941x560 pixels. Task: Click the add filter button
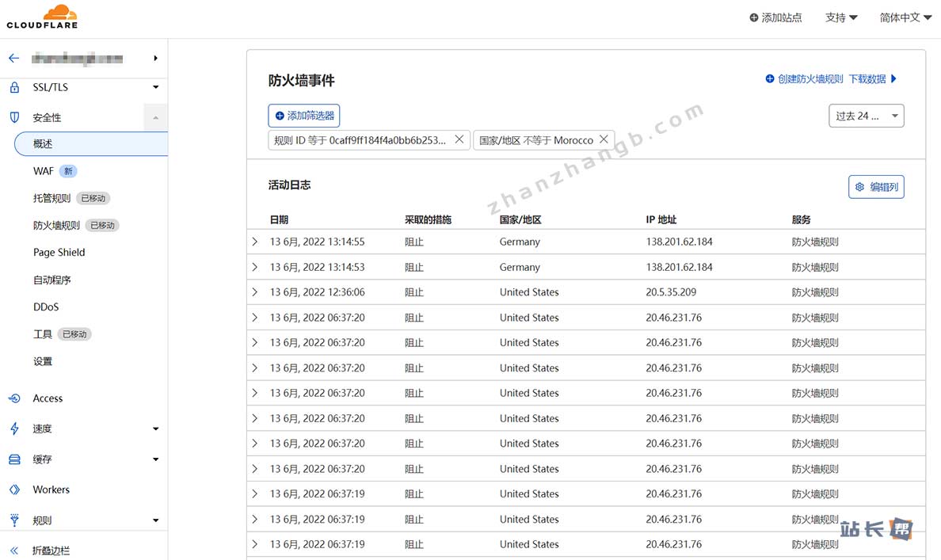304,116
